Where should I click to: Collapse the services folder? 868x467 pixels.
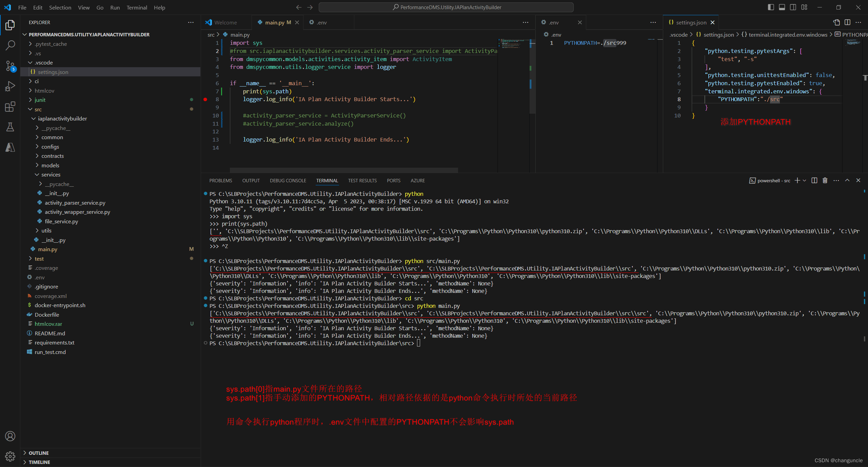click(51, 174)
